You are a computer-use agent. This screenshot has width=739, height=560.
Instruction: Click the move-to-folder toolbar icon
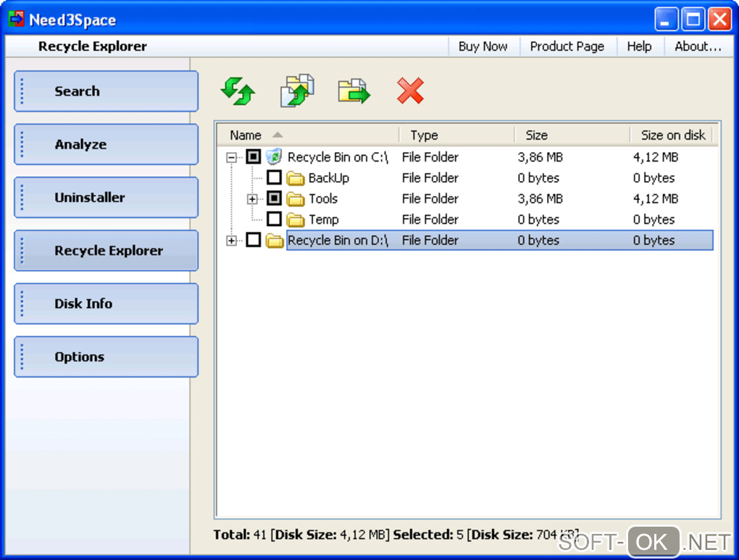tap(354, 91)
